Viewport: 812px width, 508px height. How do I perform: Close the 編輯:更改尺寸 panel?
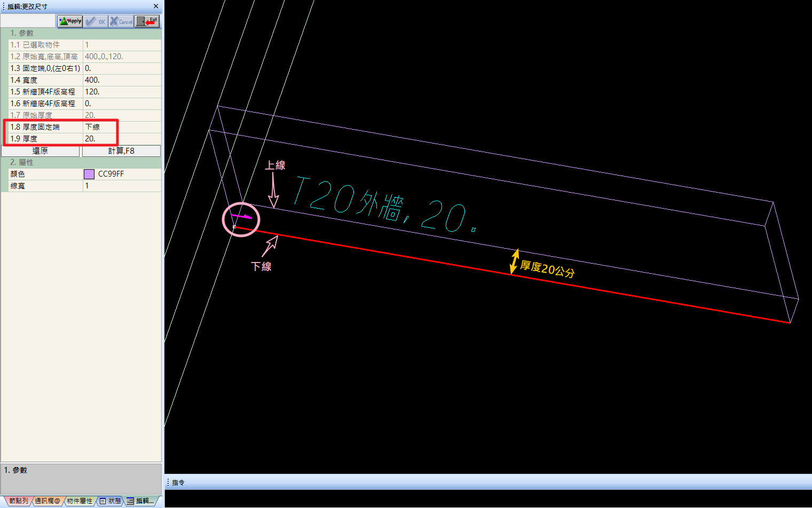pos(155,6)
